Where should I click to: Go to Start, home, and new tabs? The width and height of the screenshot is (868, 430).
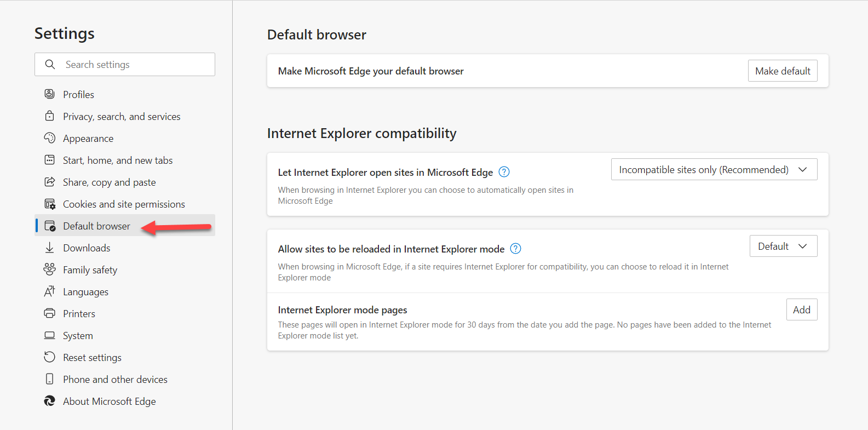(x=118, y=160)
